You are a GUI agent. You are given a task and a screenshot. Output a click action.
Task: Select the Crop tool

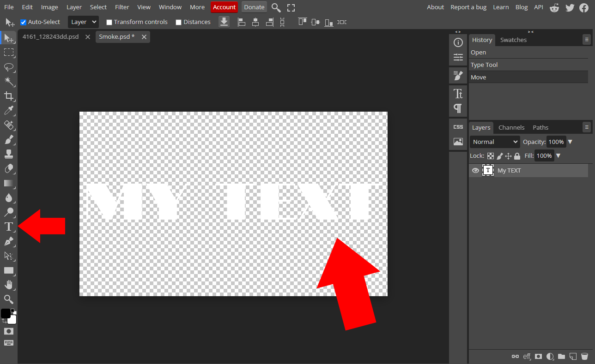tap(8, 96)
